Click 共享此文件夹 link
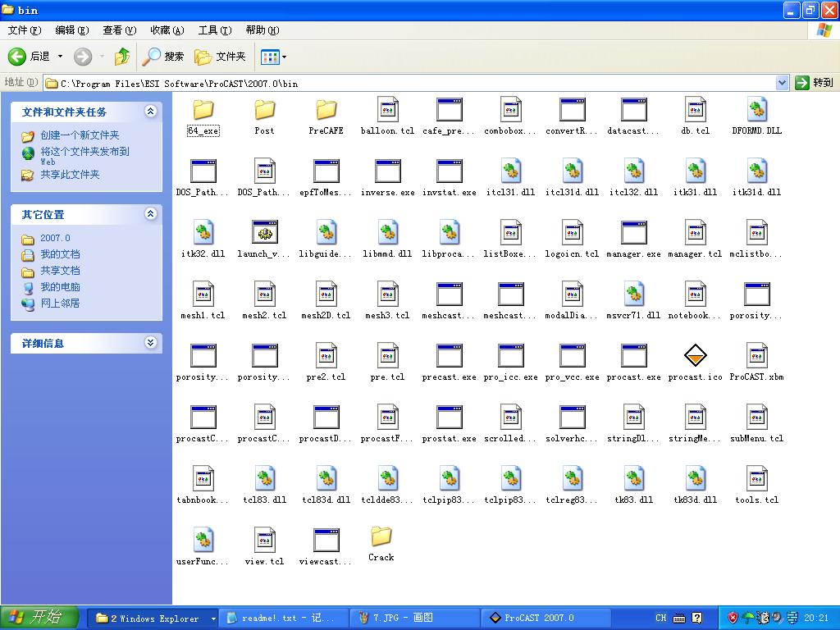 pos(71,174)
